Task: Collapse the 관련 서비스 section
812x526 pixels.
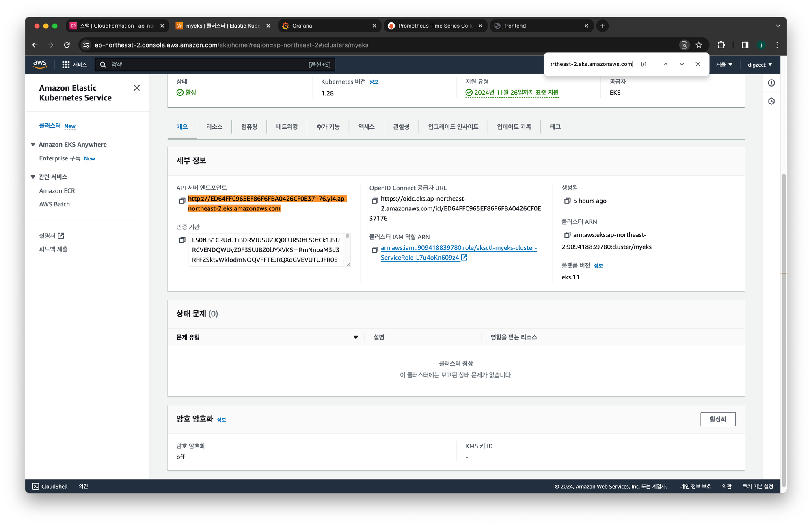Action: (33, 177)
